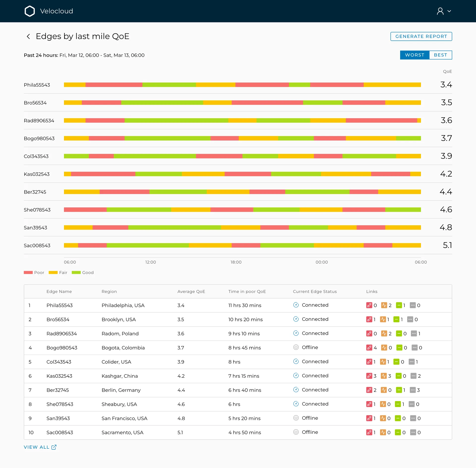Click the 18:00 time axis label
The width and height of the screenshot is (476, 468).
point(236,262)
